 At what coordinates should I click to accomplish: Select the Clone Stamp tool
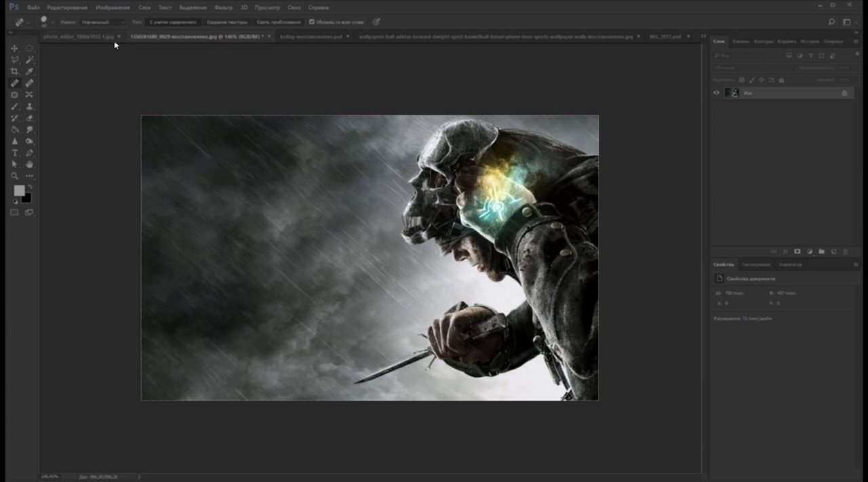[29, 106]
